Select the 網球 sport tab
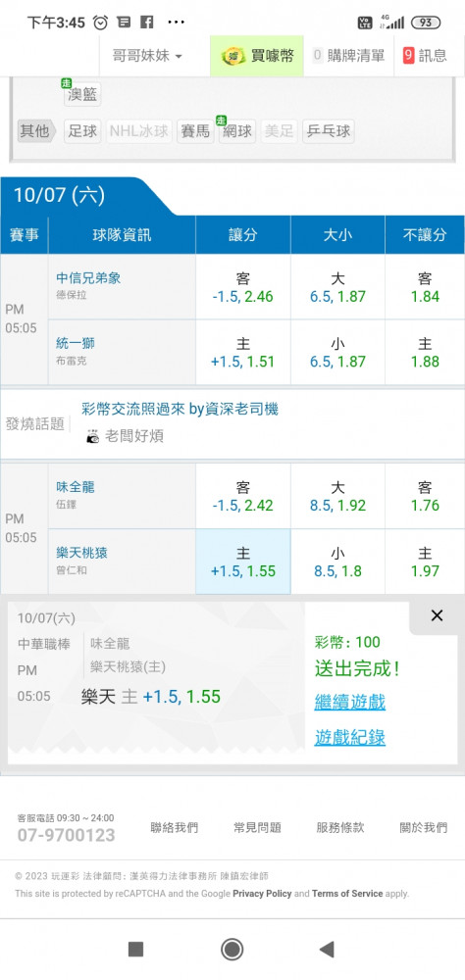 [x=236, y=131]
